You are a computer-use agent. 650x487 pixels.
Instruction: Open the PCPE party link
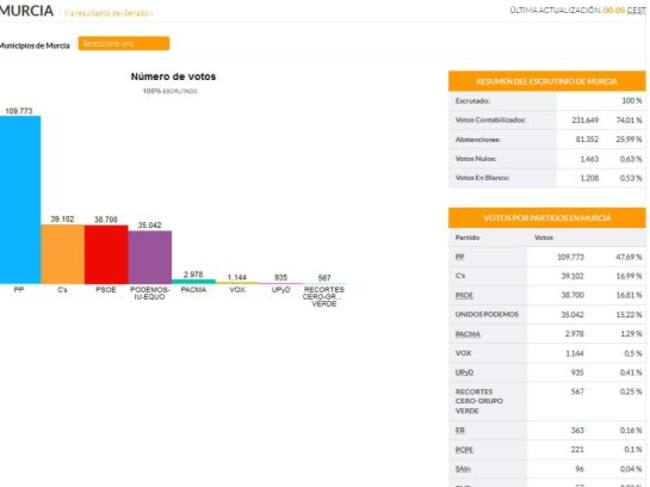[462, 448]
